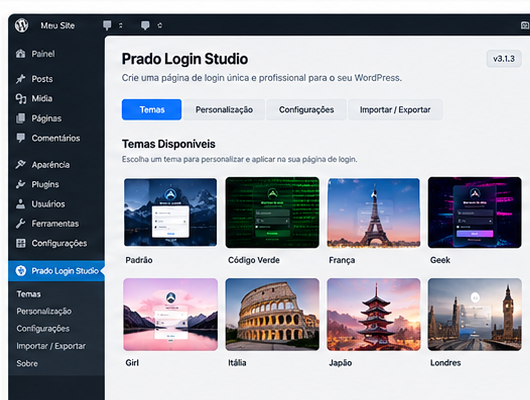Screen dimensions: 530x400
Task: Open the Meu Site link
Action: point(57,25)
